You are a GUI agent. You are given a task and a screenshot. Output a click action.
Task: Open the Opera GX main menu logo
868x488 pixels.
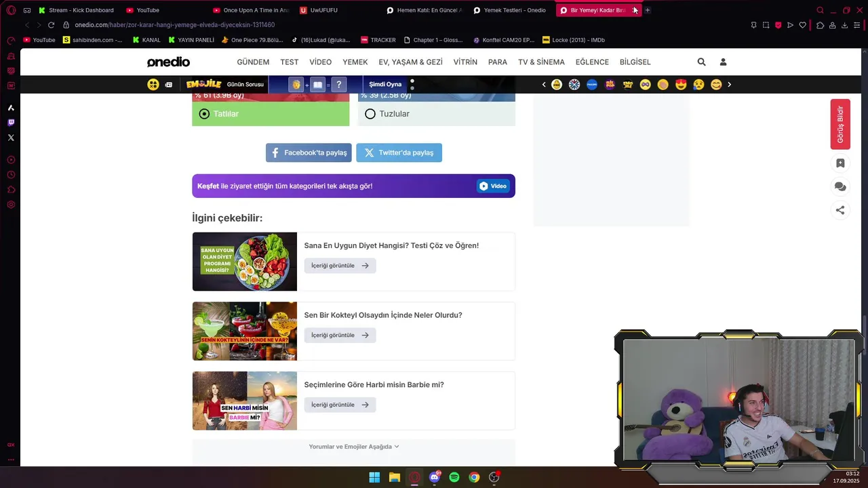11,10
